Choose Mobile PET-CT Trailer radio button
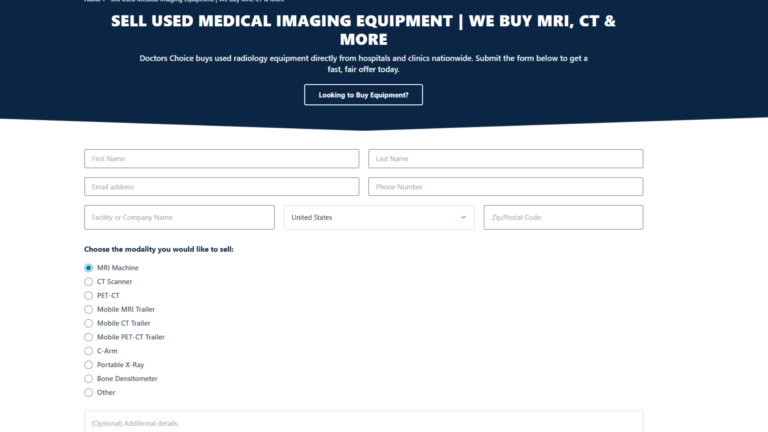The width and height of the screenshot is (768, 432). click(88, 337)
